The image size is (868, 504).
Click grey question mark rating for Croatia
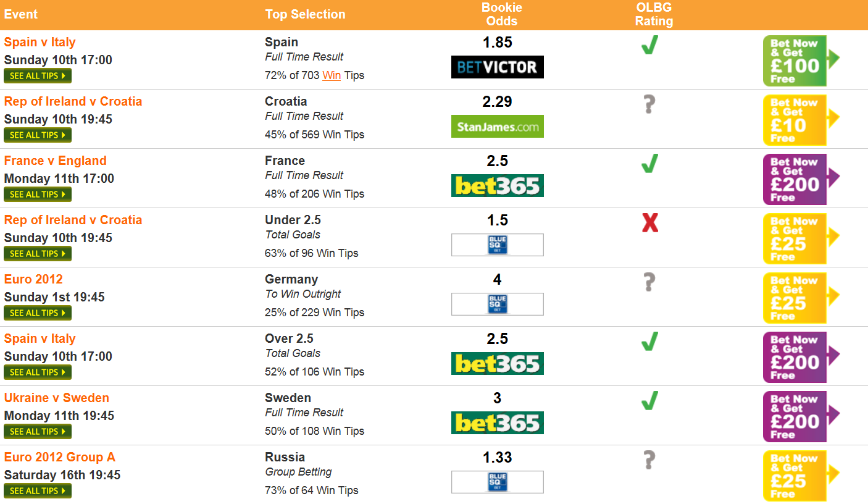pos(648,104)
